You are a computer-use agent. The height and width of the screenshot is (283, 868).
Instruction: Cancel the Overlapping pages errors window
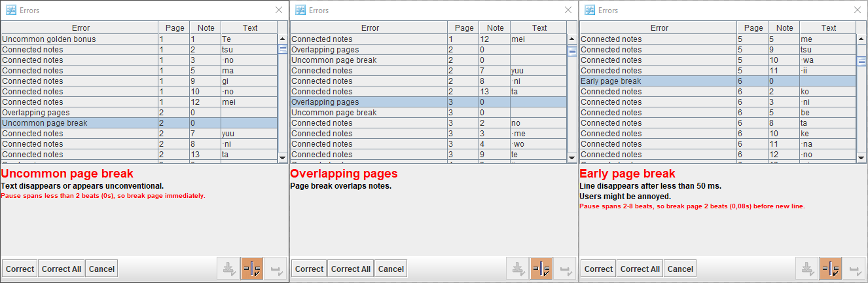click(x=391, y=269)
